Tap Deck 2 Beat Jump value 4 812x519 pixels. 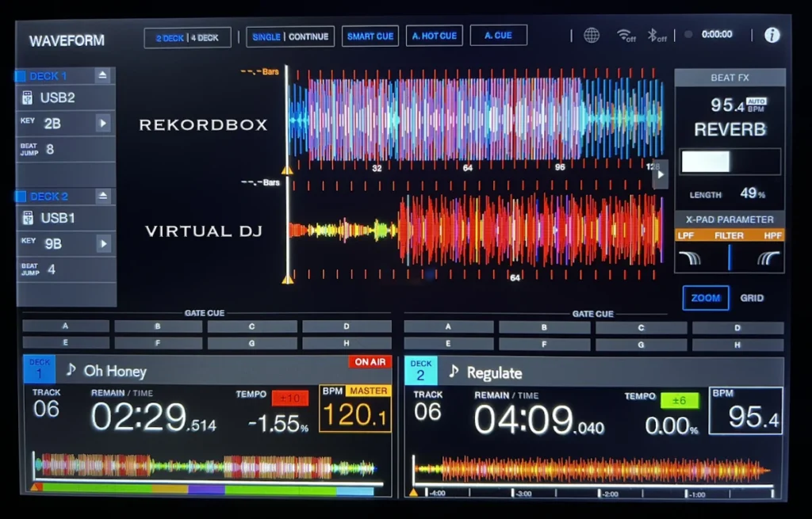[x=51, y=269]
